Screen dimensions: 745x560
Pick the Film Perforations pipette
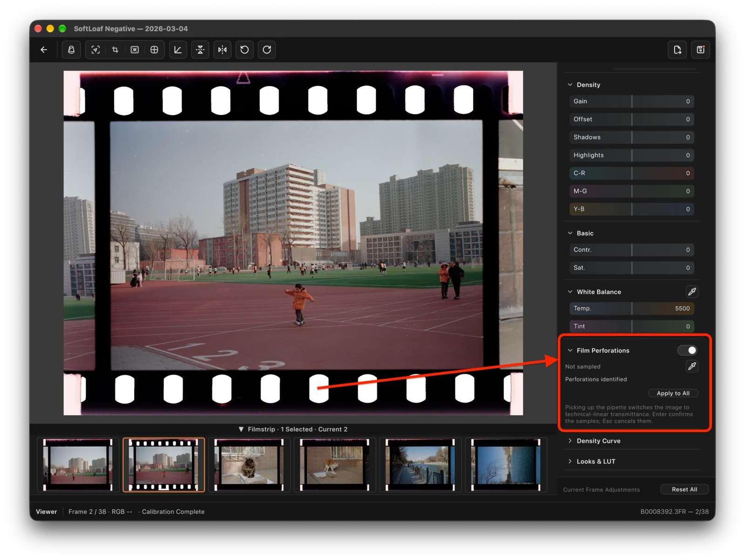[x=692, y=366]
